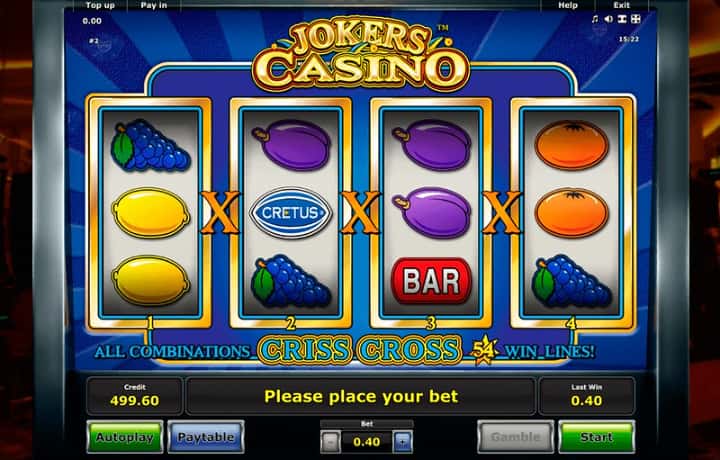
Task: Switch to fullscreen with the four-corner icon
Action: (x=636, y=19)
